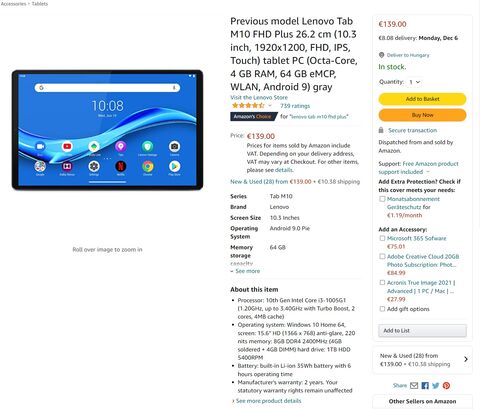Tick the Microsoft 365 Software accessory checkbox

[382, 238]
